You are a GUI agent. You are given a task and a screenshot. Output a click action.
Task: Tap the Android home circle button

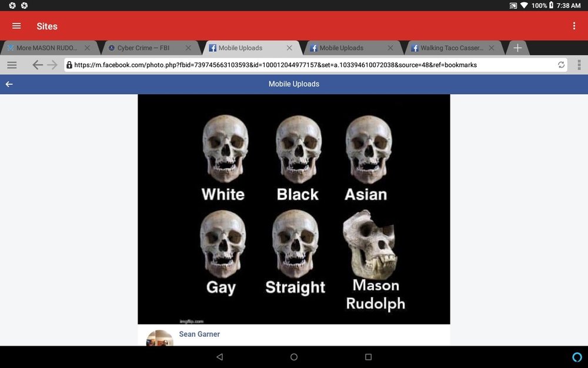pos(294,357)
